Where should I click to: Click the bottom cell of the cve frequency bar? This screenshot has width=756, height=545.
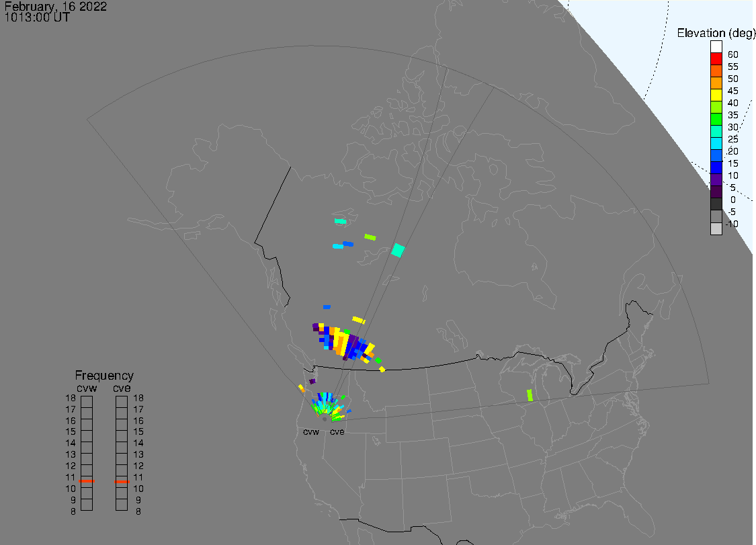[x=122, y=505]
